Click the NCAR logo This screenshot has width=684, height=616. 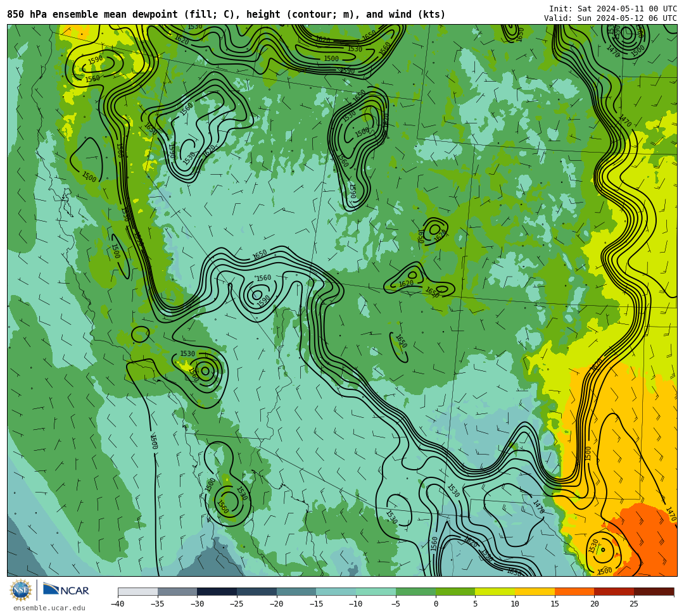tap(66, 590)
